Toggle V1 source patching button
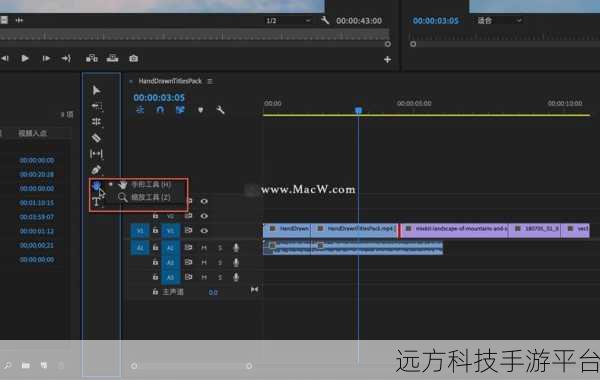This screenshot has width=600, height=380. click(140, 231)
